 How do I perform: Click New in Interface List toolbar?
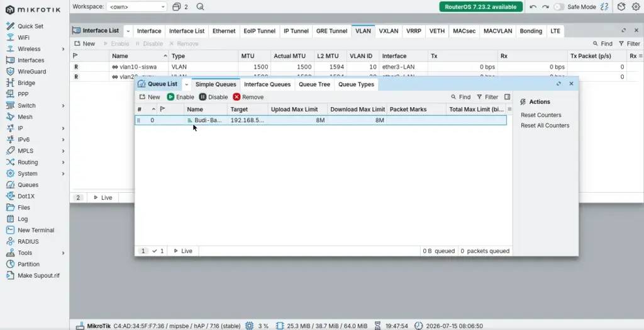[84, 43]
